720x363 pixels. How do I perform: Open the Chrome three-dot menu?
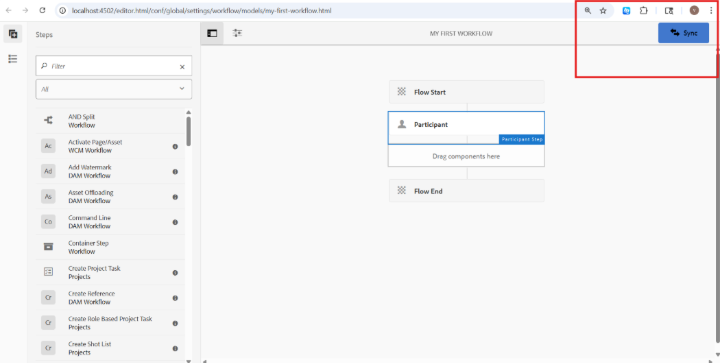(x=711, y=11)
